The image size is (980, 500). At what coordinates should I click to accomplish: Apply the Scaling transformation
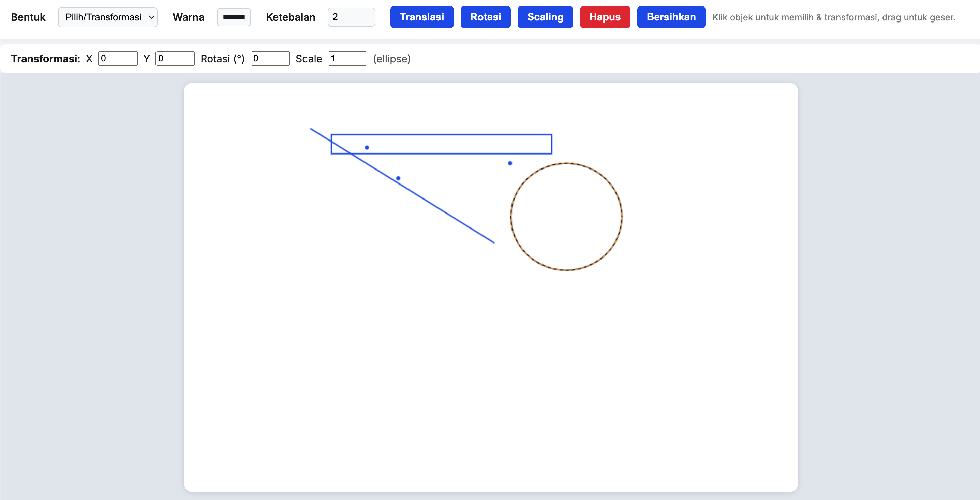545,17
